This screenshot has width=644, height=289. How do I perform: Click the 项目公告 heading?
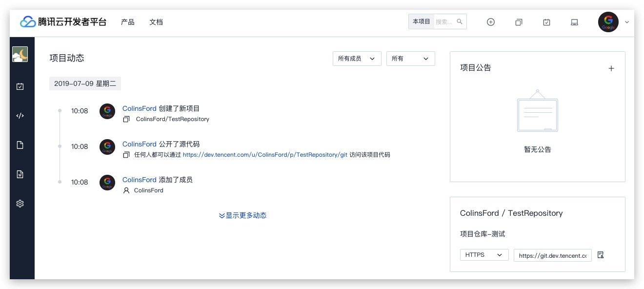click(476, 68)
